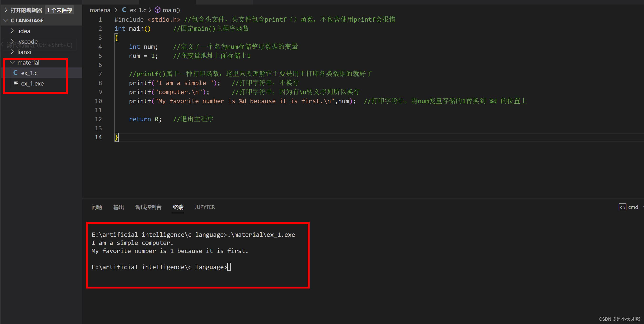Click line number 10 in the gutter
The image size is (644, 324).
point(98,101)
